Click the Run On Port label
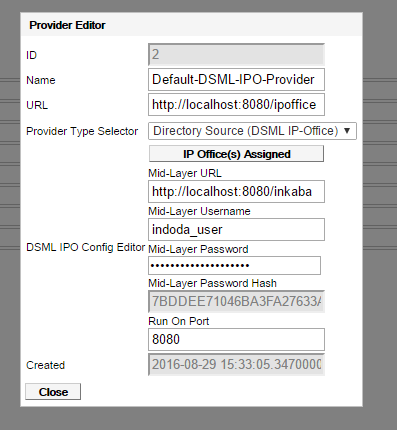 pyautogui.click(x=179, y=321)
